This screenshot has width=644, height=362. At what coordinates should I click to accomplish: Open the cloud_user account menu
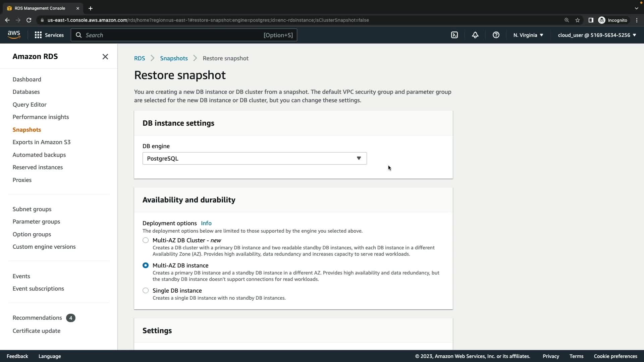point(597,35)
